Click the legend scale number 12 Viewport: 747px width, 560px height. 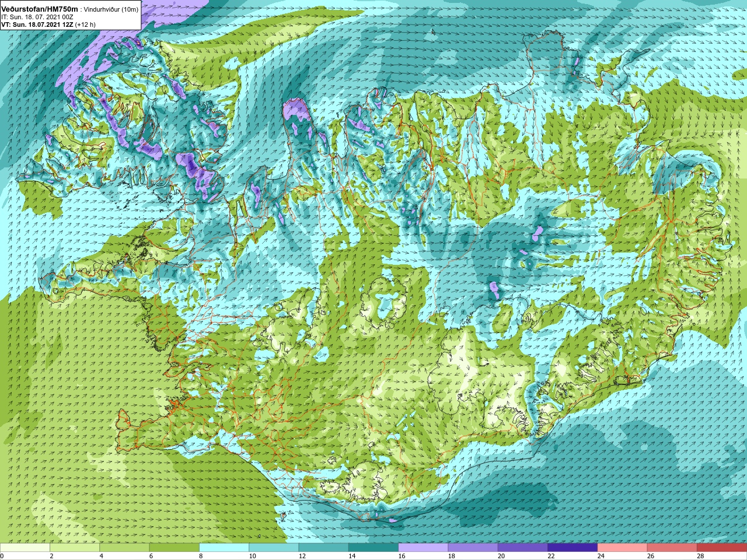pyautogui.click(x=302, y=556)
